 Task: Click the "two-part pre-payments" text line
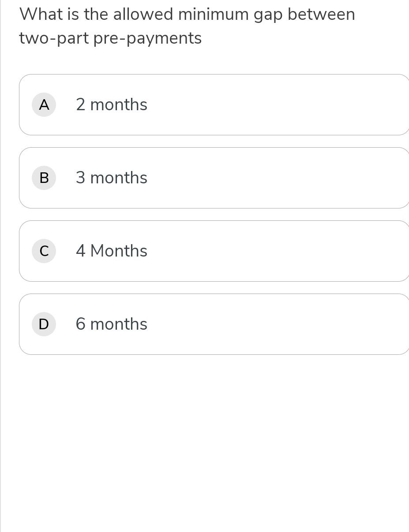(110, 38)
